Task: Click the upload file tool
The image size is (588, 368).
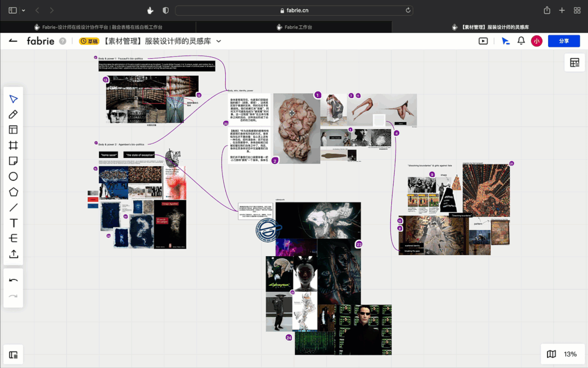Action: tap(14, 254)
